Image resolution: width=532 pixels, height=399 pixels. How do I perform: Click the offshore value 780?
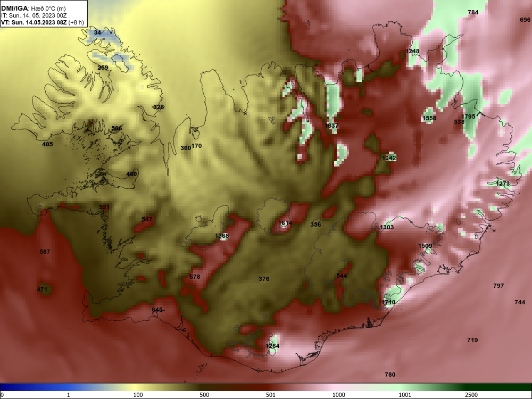pos(390,375)
